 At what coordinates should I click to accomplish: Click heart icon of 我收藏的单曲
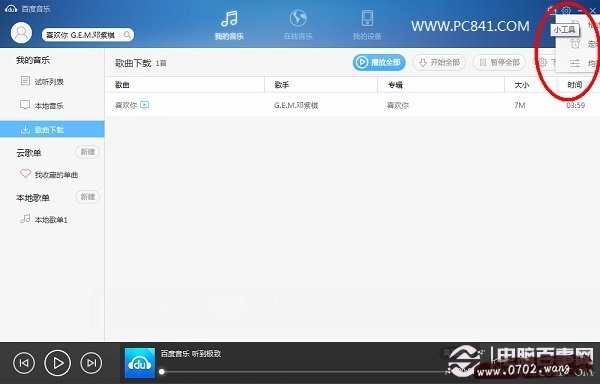[x=25, y=174]
